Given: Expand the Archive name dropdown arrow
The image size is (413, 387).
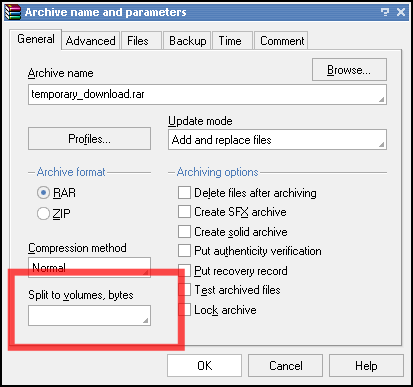Looking at the screenshot, I should 381,99.
